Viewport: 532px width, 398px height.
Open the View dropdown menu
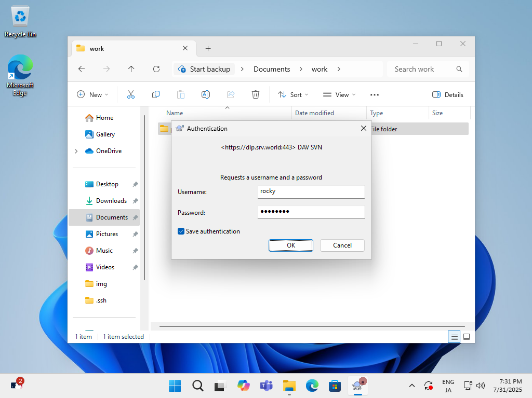coord(339,94)
